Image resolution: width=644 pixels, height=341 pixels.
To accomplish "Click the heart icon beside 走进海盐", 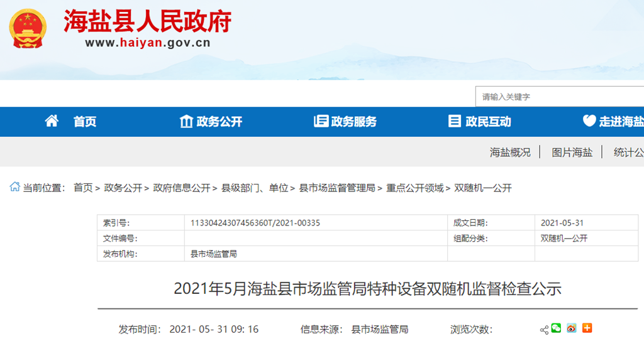I will (589, 121).
